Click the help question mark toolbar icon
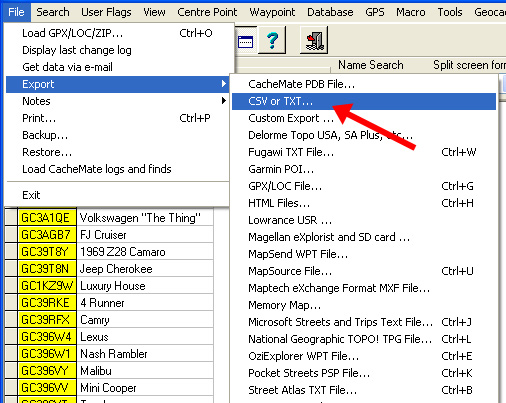This screenshot has height=403, width=506. click(x=272, y=41)
